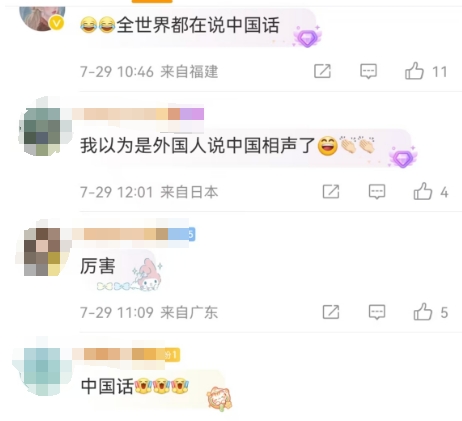Reply to the comment from 广东
The height and width of the screenshot is (421, 462).
pos(377,312)
